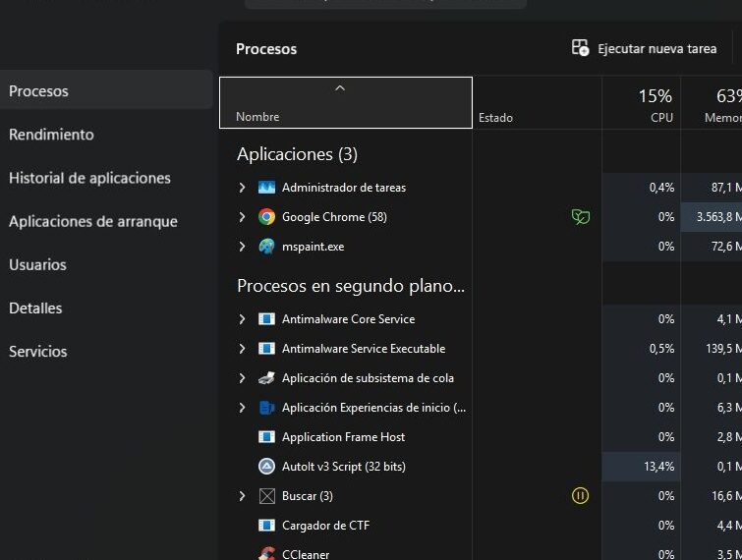Click the Administrador de tareas app icon
This screenshot has height=560, width=742.
[x=266, y=188]
